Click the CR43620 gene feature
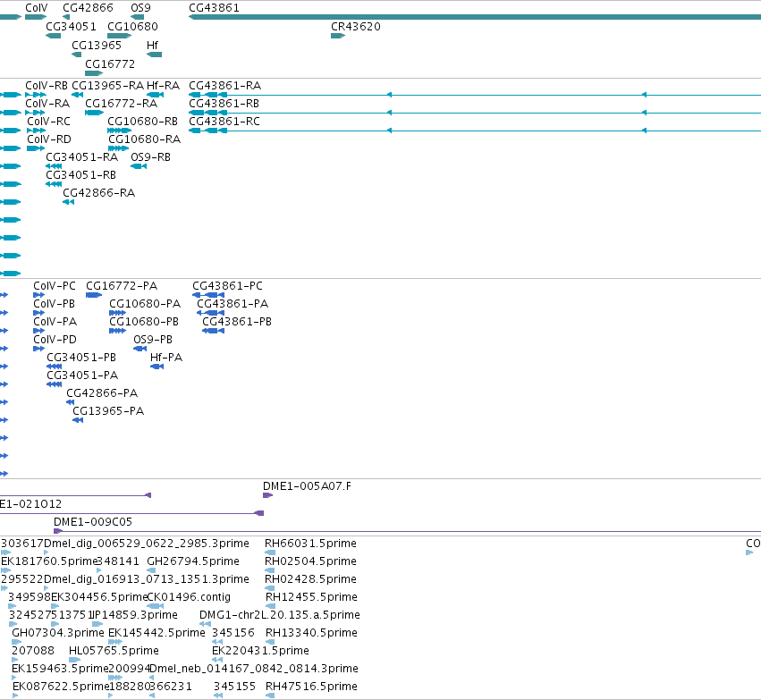 click(338, 36)
